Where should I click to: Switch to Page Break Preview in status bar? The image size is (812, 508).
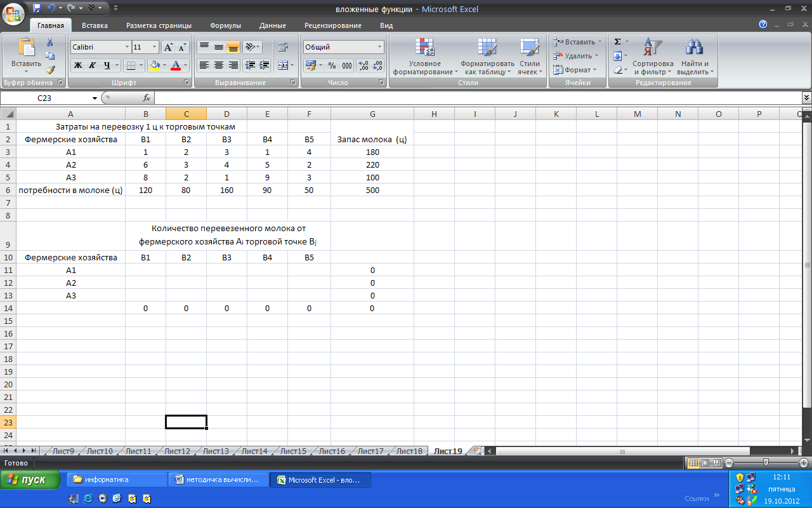coord(716,463)
